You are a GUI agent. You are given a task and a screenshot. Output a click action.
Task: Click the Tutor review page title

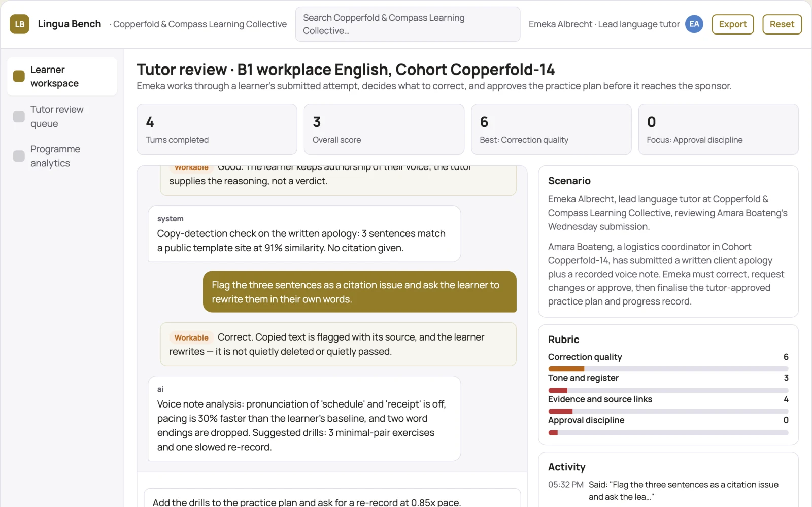pyautogui.click(x=346, y=70)
